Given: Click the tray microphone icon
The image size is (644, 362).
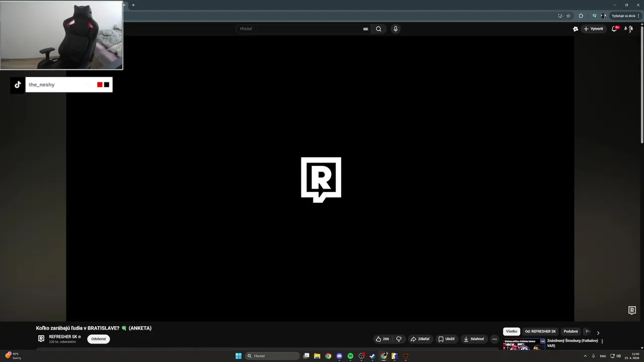Looking at the screenshot, I should click(x=593, y=356).
